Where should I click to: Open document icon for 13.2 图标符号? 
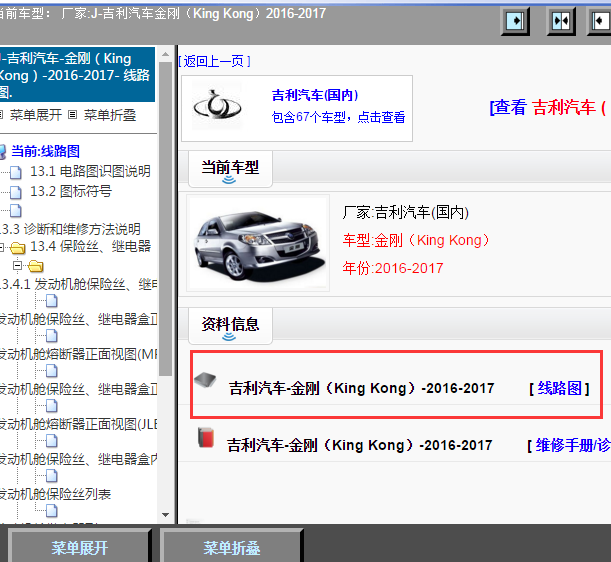(x=16, y=192)
